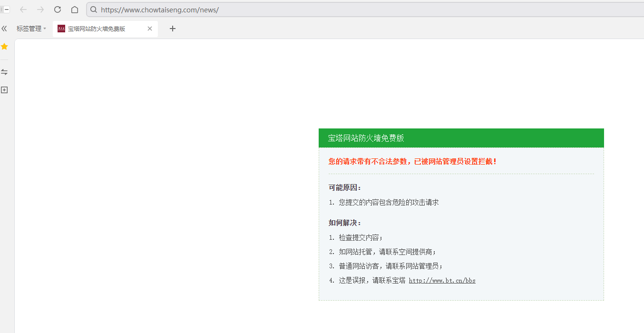Viewport: 644px width, 333px height.
Task: Focus the chowtaiseng.com address bar
Action: click(x=365, y=10)
